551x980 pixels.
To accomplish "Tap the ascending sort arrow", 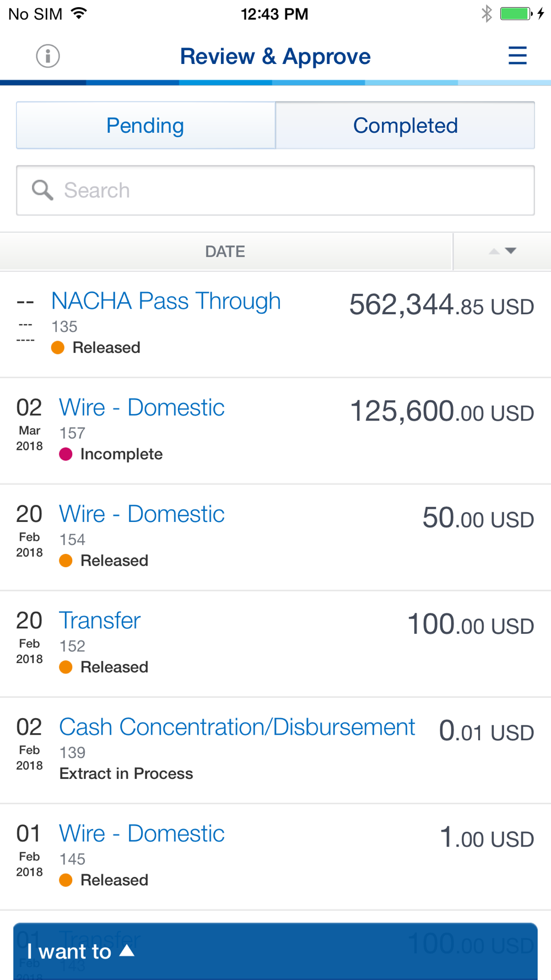I will [x=494, y=251].
